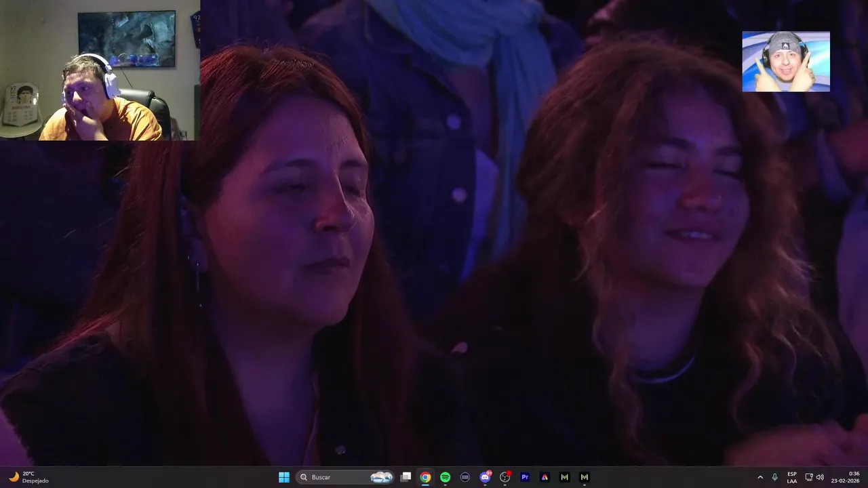This screenshot has width=868, height=488.
Task: Click the Buscar search box
Action: pyautogui.click(x=345, y=477)
